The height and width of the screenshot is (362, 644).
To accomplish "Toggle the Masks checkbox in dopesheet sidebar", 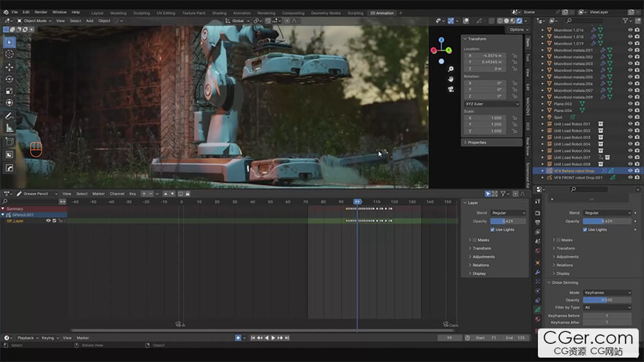I will (475, 240).
